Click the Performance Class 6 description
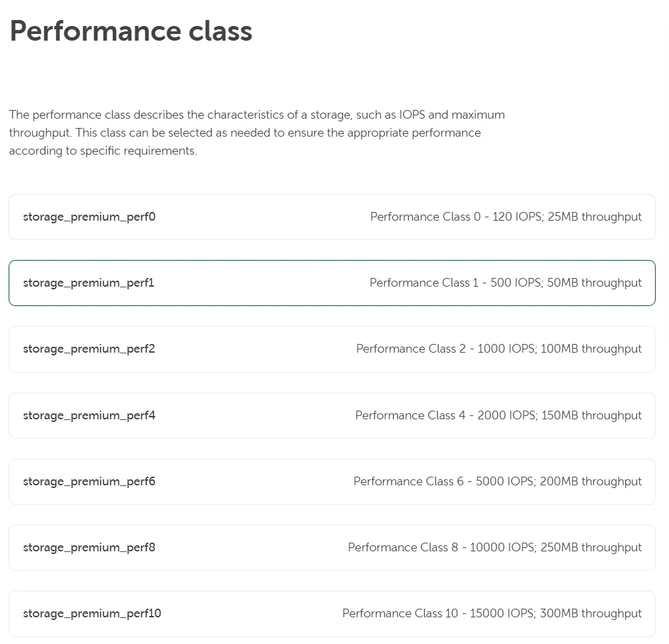669x644 pixels. click(498, 481)
